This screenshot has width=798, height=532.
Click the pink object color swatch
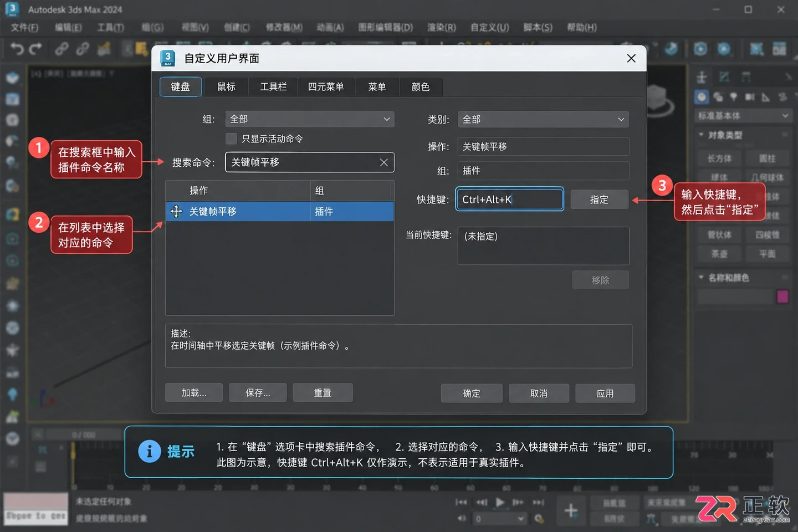click(x=782, y=297)
